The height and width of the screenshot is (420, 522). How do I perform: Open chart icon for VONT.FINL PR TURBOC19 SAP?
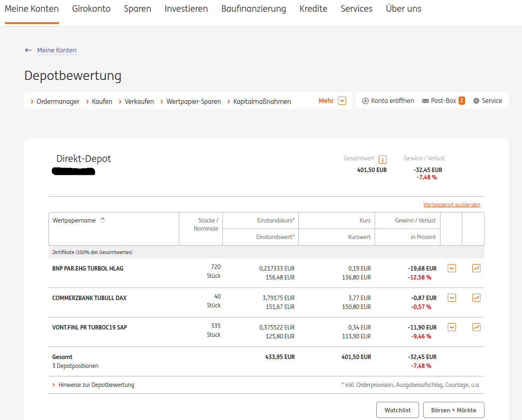(476, 327)
